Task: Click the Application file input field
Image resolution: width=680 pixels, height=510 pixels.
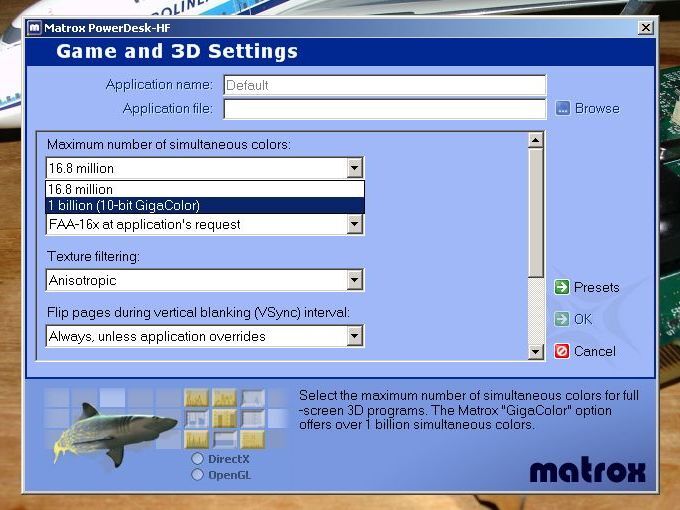Action: 385,109
